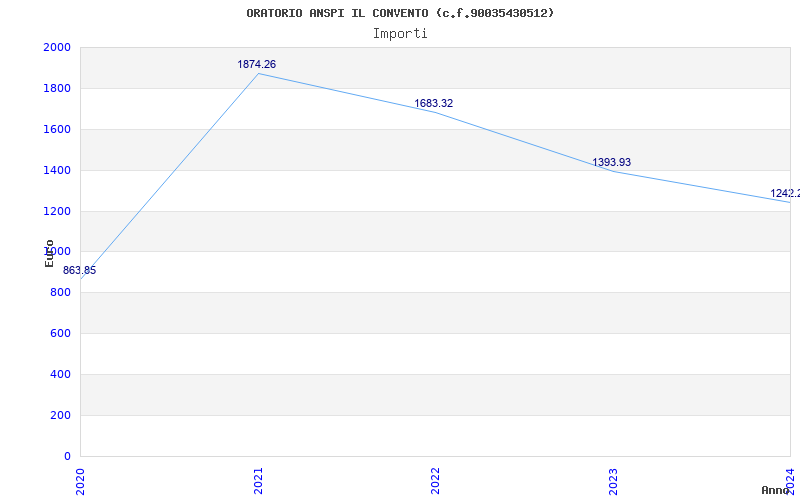Select the 1683.32 data label
Image resolution: width=800 pixels, height=500 pixels.
click(x=434, y=103)
